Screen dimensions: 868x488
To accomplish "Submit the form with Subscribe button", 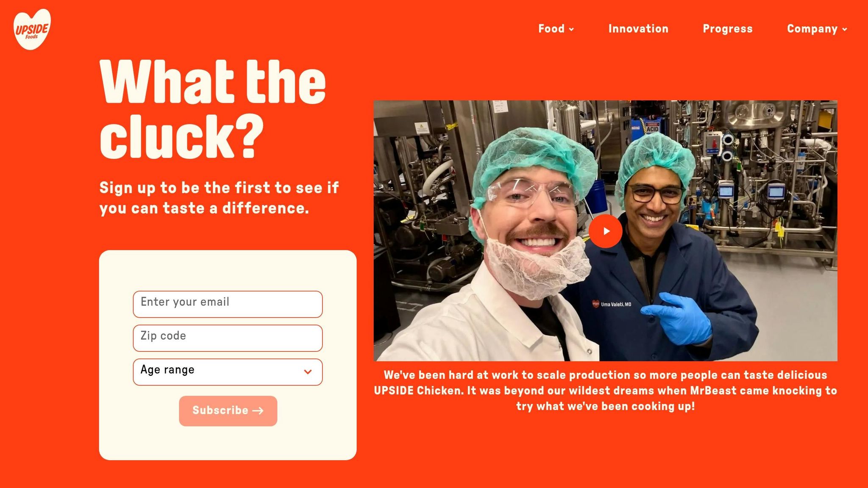I will 228,411.
